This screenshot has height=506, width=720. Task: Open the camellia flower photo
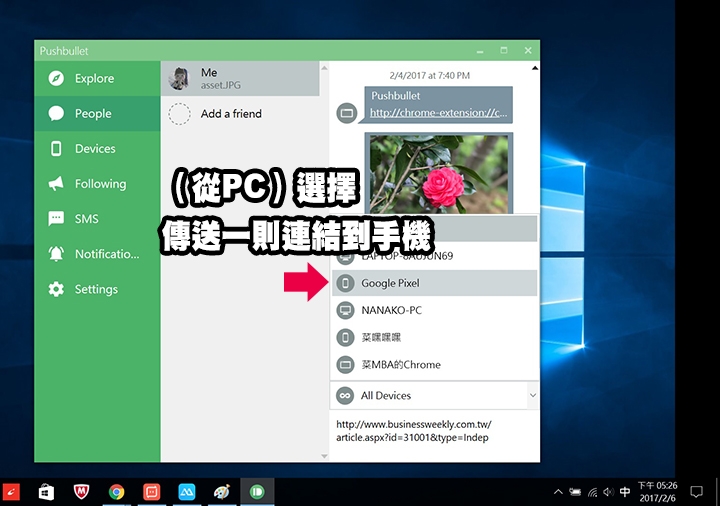click(439, 174)
